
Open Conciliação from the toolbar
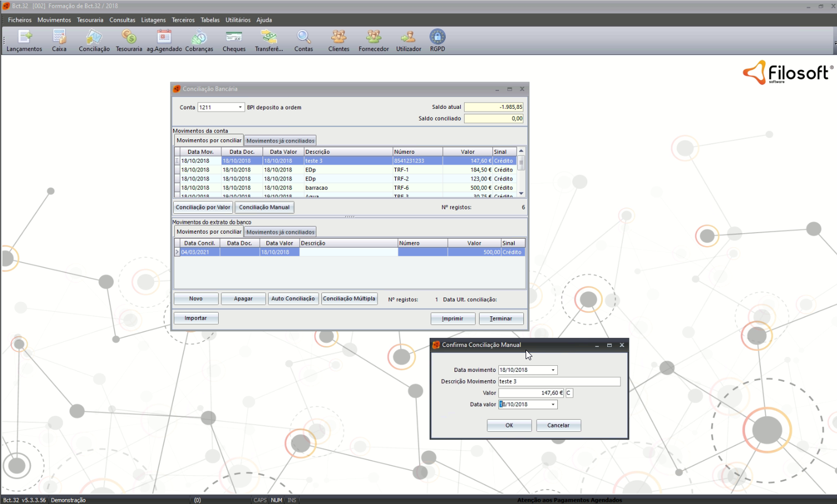coord(94,38)
